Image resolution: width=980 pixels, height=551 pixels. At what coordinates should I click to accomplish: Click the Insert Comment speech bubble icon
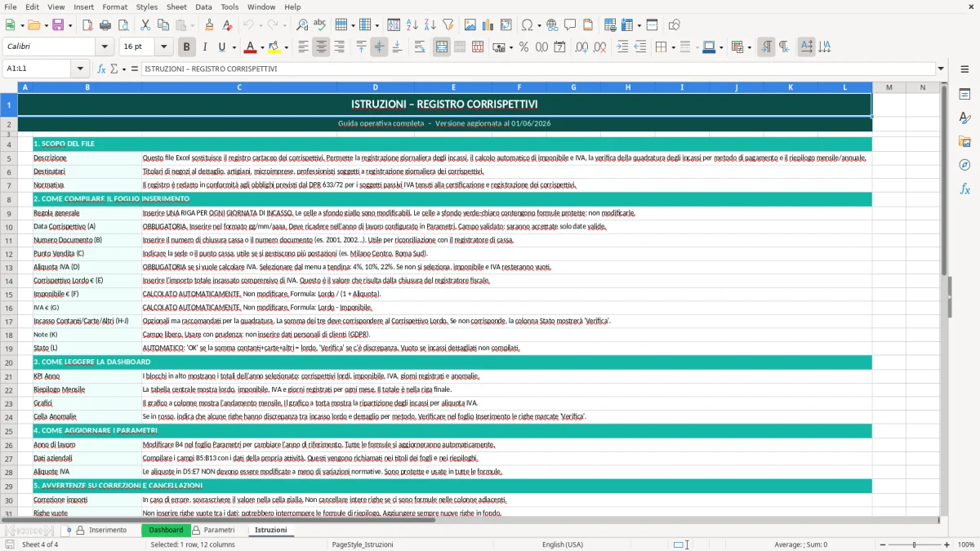(570, 25)
